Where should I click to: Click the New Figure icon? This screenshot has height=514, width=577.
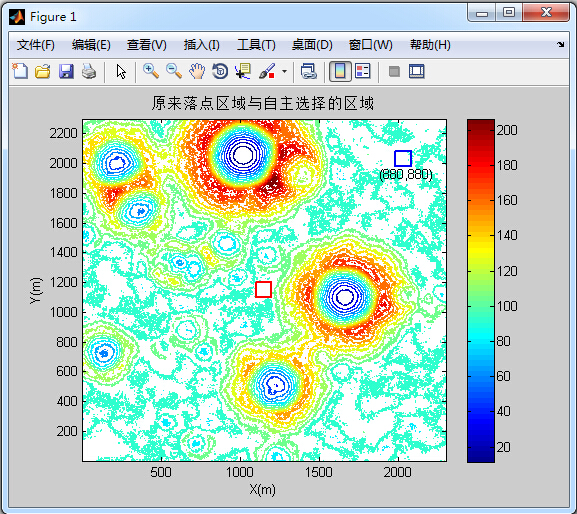pyautogui.click(x=20, y=71)
